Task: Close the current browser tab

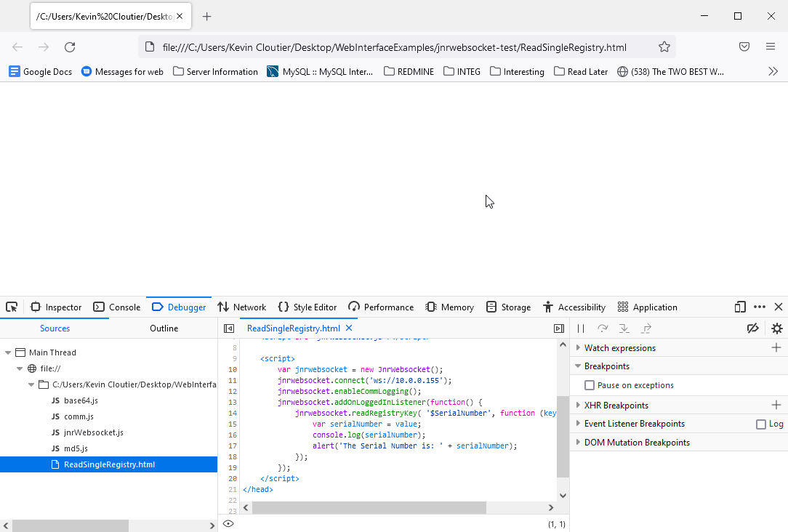Action: (180, 17)
